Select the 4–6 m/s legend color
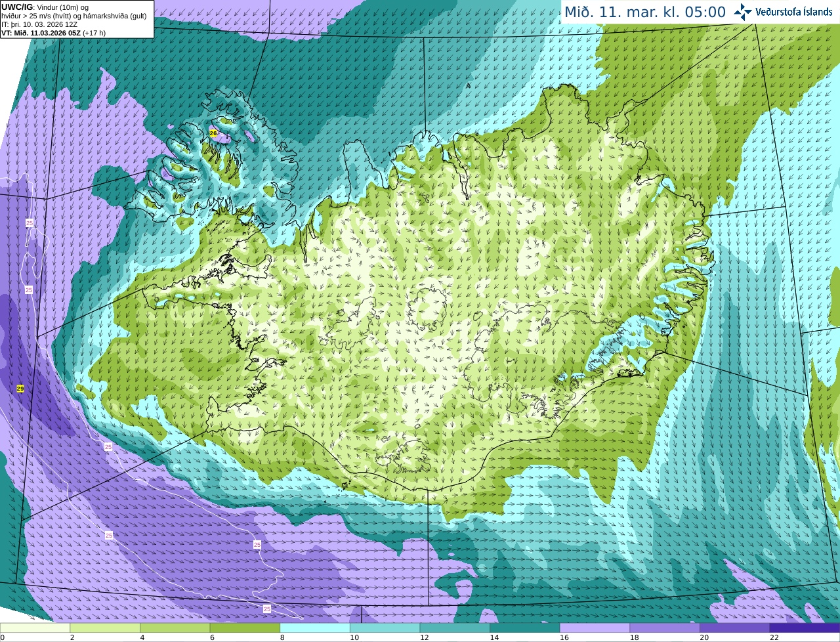 [175, 628]
